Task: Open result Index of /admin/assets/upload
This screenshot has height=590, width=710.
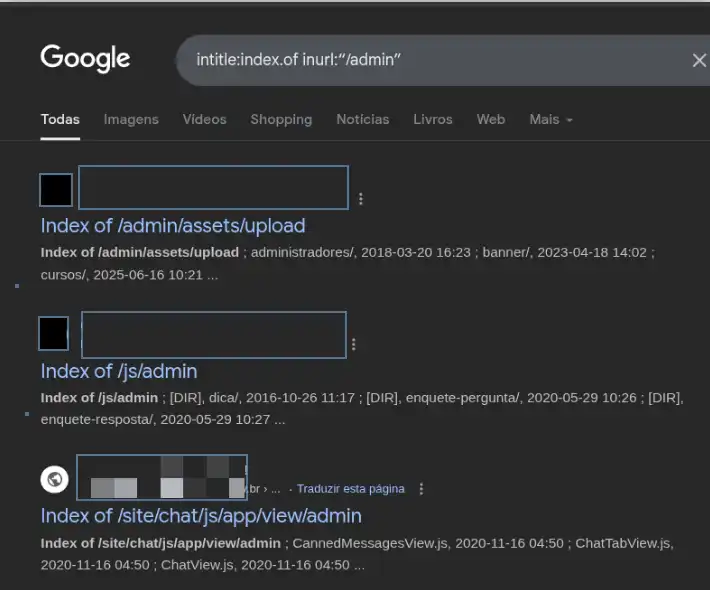Action: [x=173, y=225]
